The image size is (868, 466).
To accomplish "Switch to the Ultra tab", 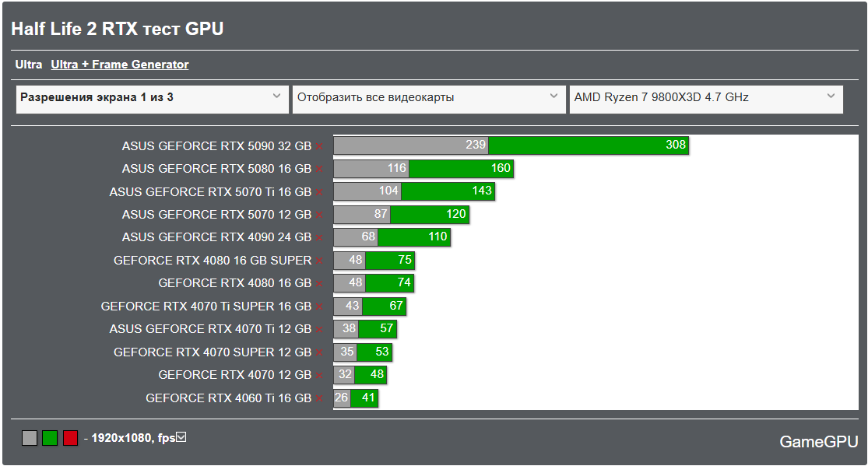I will coord(29,65).
